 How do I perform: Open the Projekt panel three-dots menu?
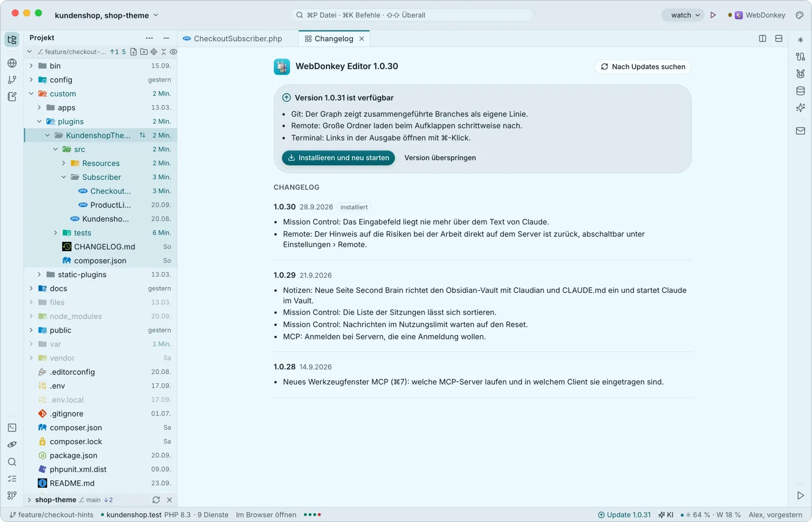click(149, 38)
